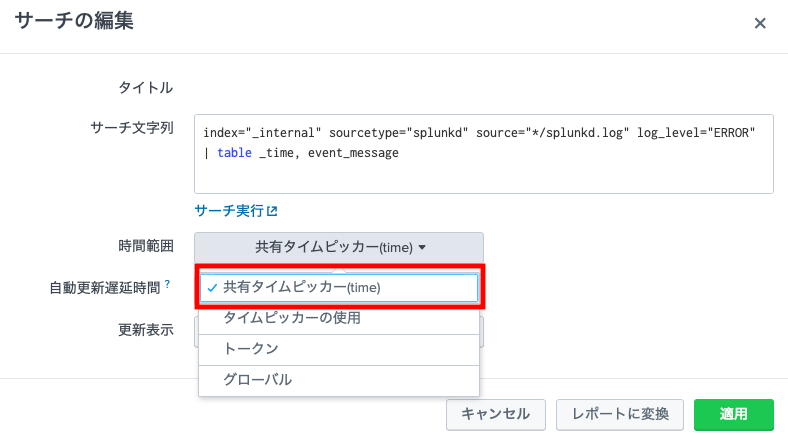Select 共有タイムピッカー(time) menu option
Viewport: 788px width, 443px height.
[339, 287]
